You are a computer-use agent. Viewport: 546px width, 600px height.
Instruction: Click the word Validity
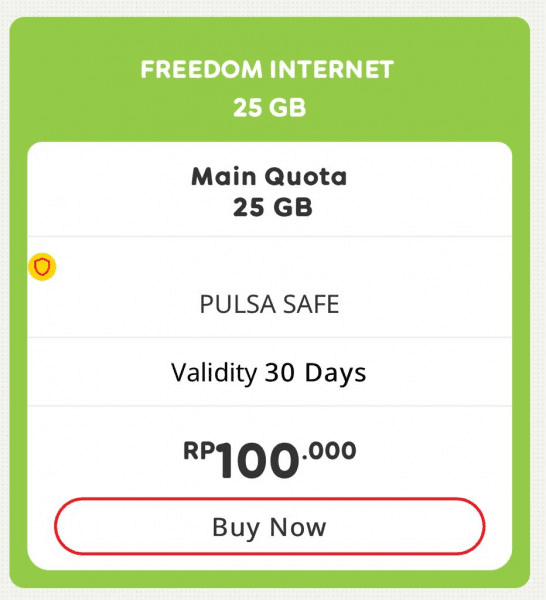[214, 373]
